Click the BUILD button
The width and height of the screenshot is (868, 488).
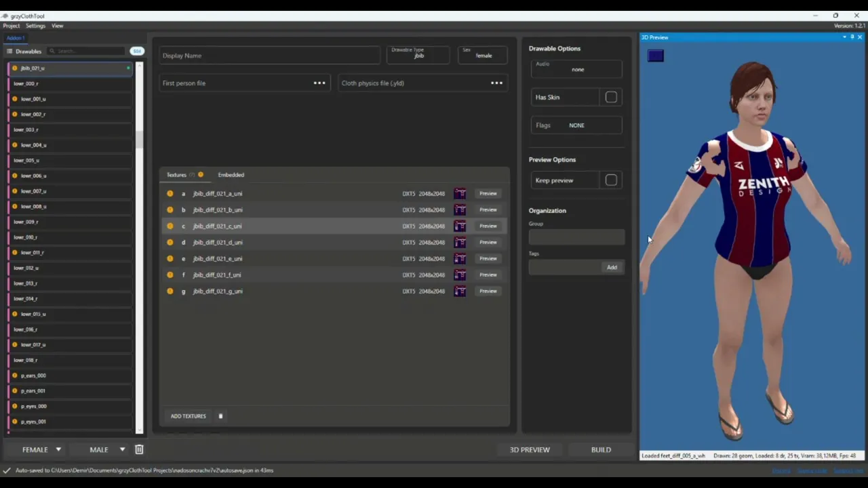(x=601, y=449)
